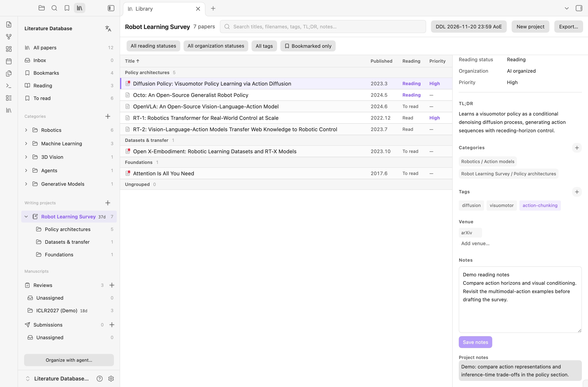Click Save notes button

point(475,342)
